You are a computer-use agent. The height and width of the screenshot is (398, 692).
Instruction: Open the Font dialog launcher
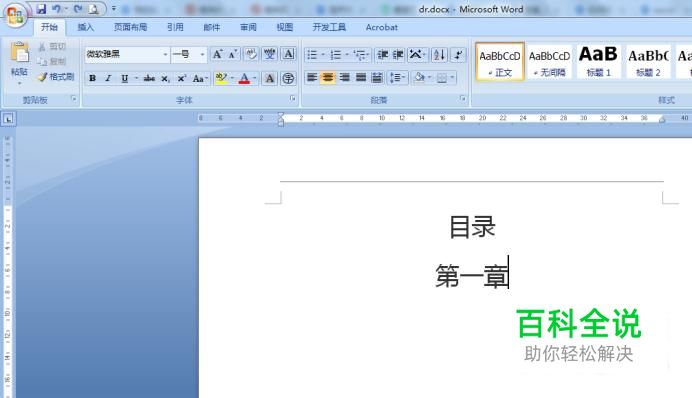[x=292, y=98]
